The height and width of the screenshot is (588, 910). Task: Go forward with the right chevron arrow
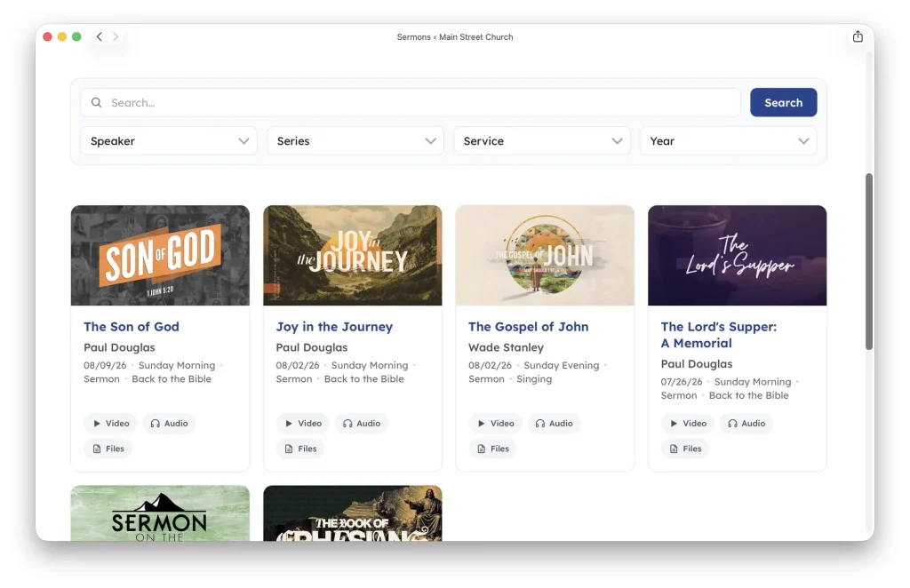pos(116,36)
